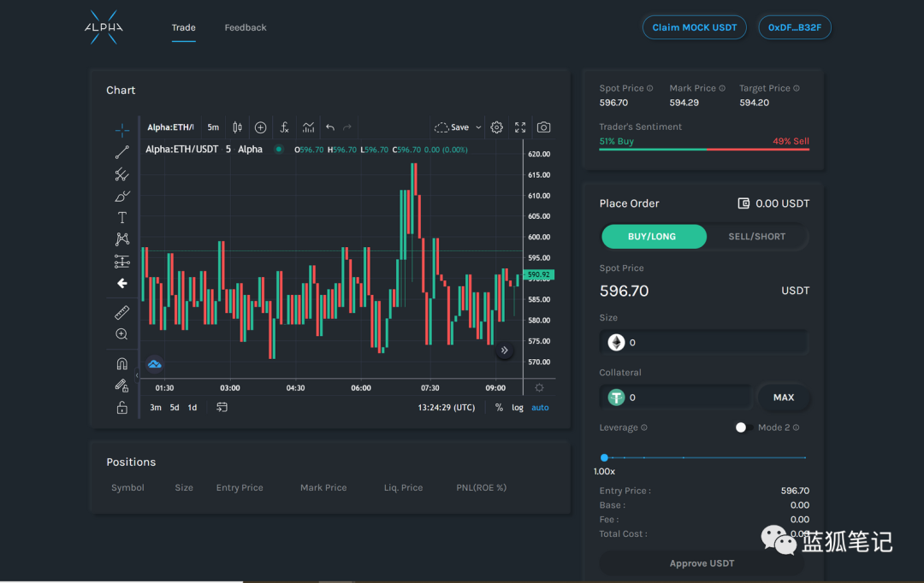Image resolution: width=924 pixels, height=583 pixels.
Task: Click the MAX collateral button
Action: (783, 397)
